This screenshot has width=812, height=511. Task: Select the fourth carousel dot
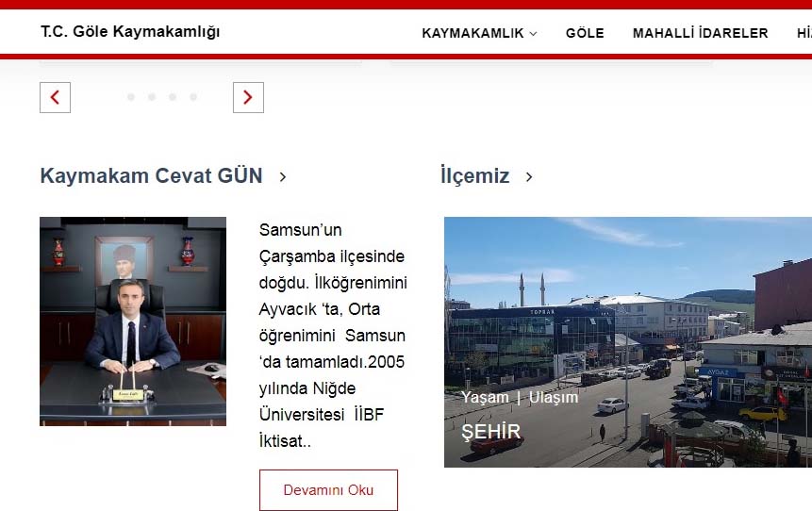[193, 97]
